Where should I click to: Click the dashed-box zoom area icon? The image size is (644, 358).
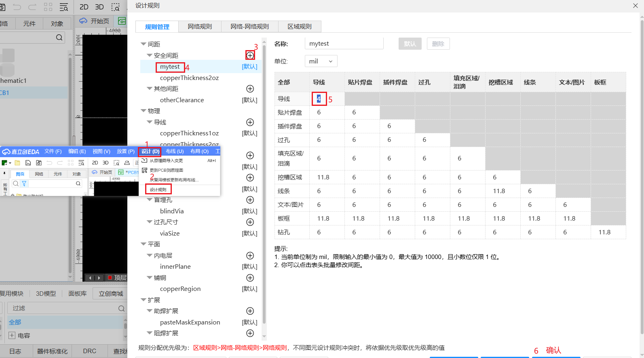[x=116, y=7]
